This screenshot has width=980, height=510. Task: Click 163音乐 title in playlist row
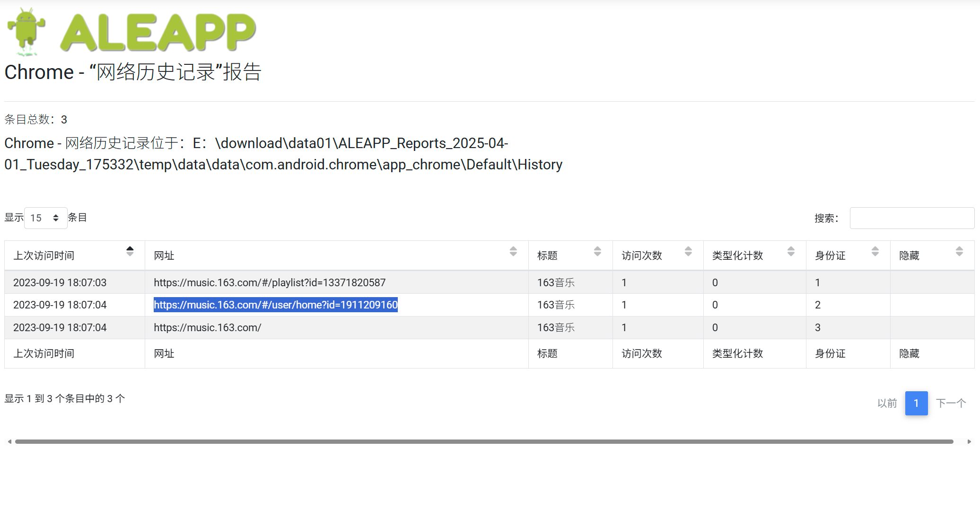(556, 282)
